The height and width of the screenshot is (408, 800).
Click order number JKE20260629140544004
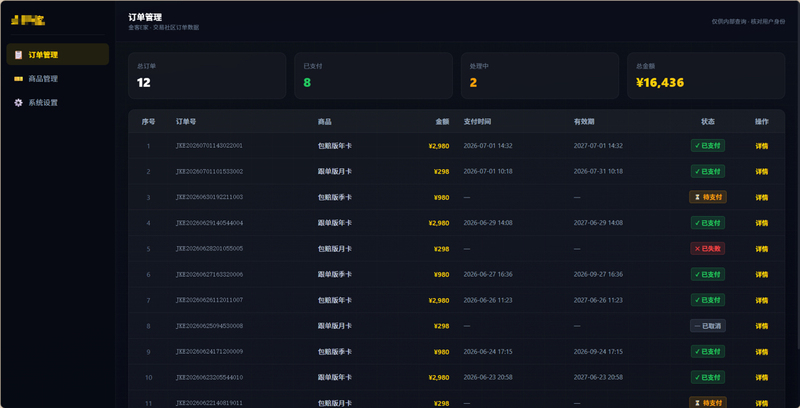(x=209, y=223)
